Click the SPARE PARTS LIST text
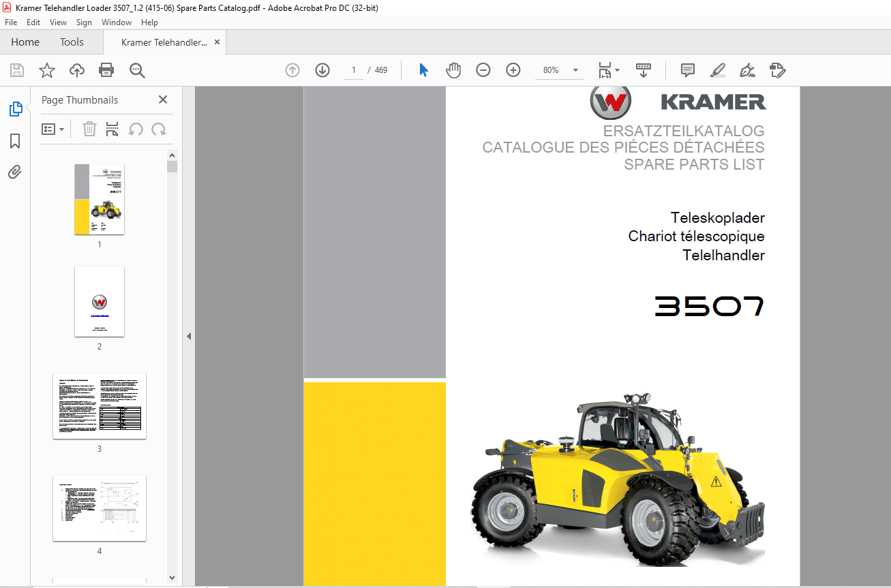 [694, 164]
